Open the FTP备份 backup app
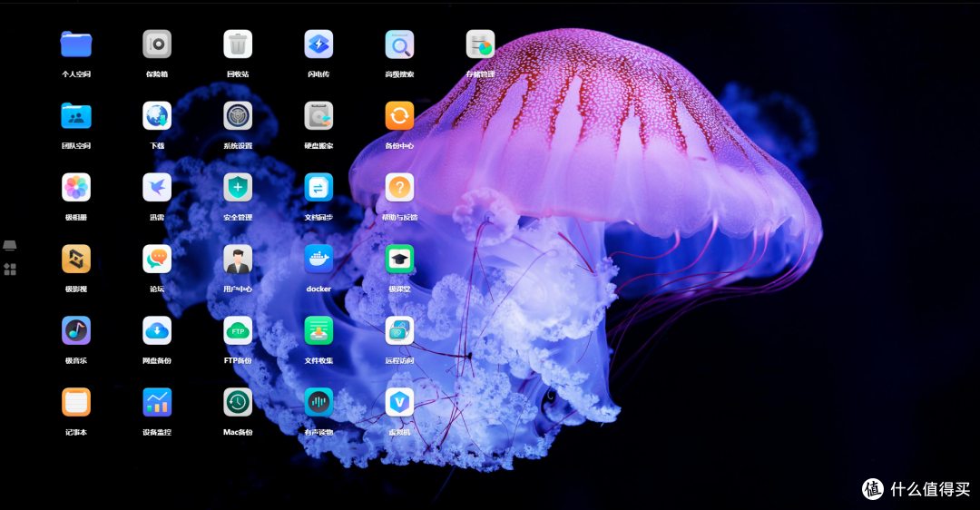Screen dimensions: 980x510 click(x=238, y=330)
